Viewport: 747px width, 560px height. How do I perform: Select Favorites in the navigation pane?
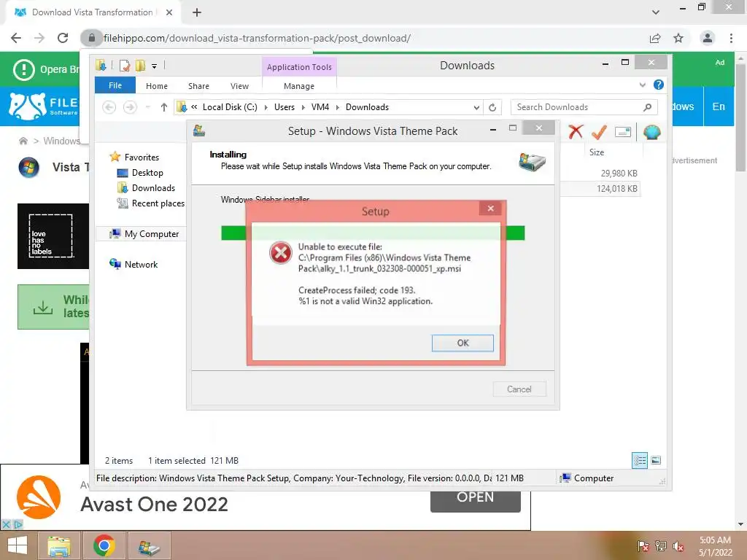click(x=141, y=157)
